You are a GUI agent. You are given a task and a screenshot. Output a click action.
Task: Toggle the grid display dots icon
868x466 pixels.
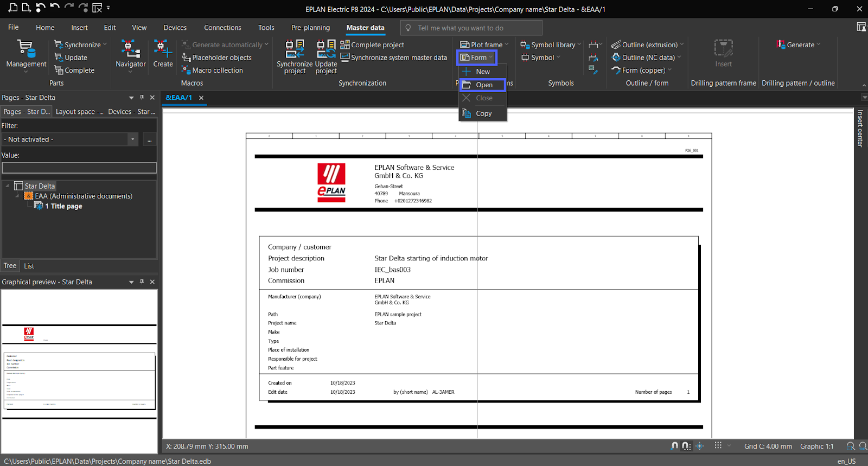pyautogui.click(x=718, y=445)
